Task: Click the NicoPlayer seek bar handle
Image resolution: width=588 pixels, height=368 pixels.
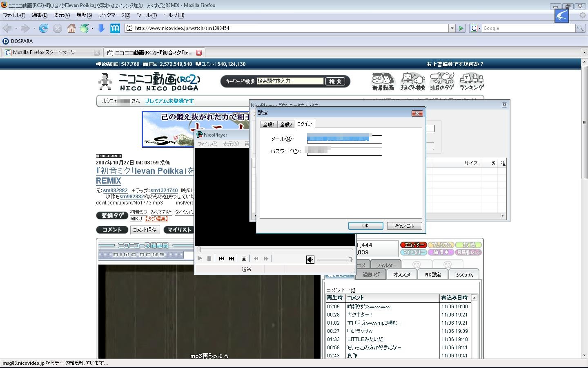Action: point(199,249)
